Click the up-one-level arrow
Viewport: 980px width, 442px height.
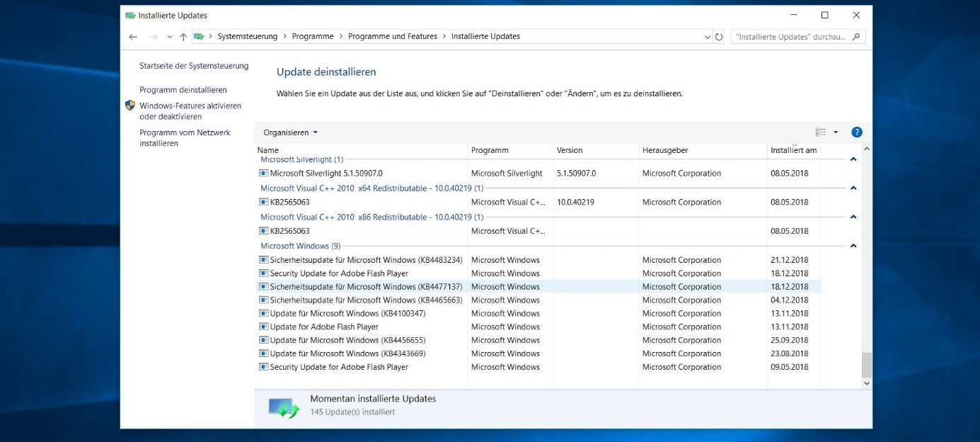point(183,36)
